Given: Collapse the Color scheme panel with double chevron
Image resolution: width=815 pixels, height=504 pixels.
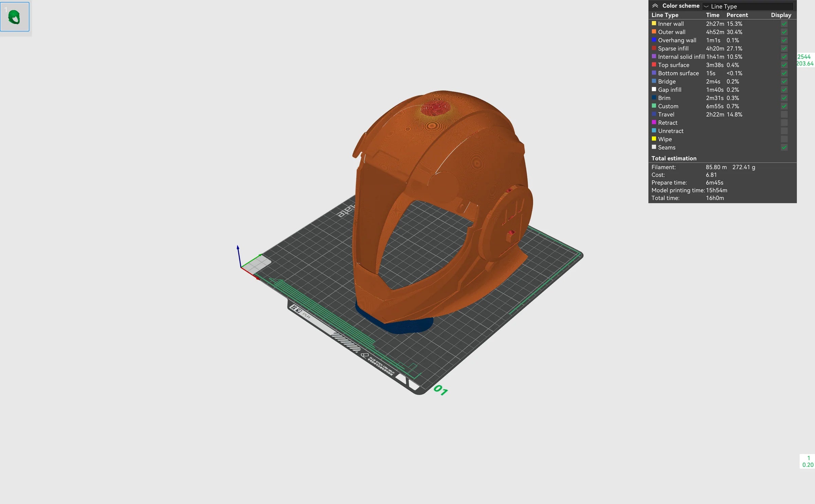Looking at the screenshot, I should click(x=655, y=6).
